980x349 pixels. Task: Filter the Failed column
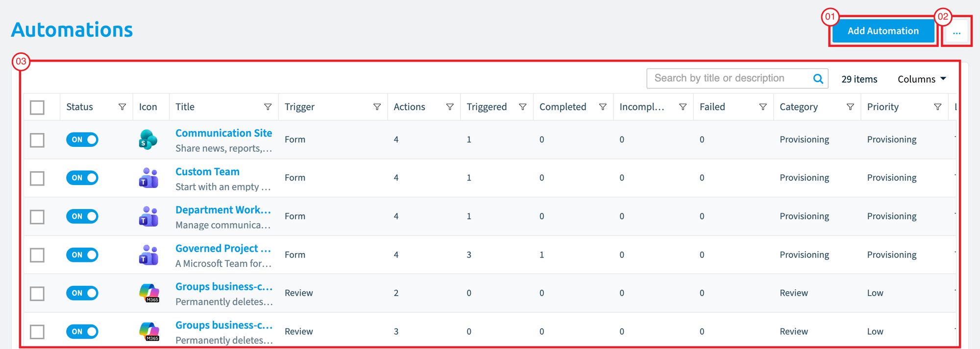[x=763, y=107]
